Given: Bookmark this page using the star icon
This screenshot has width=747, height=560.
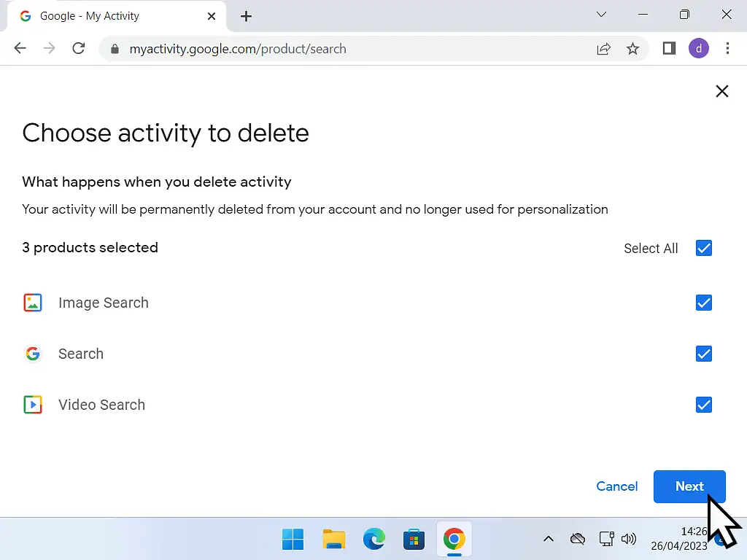Looking at the screenshot, I should tap(632, 48).
